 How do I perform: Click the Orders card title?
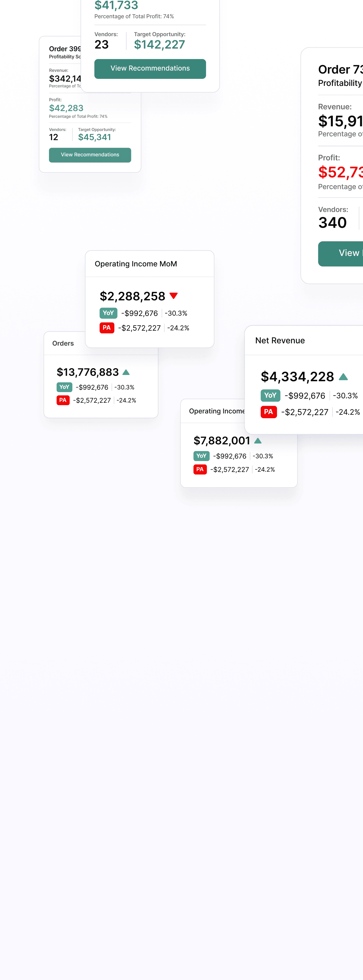tap(63, 343)
